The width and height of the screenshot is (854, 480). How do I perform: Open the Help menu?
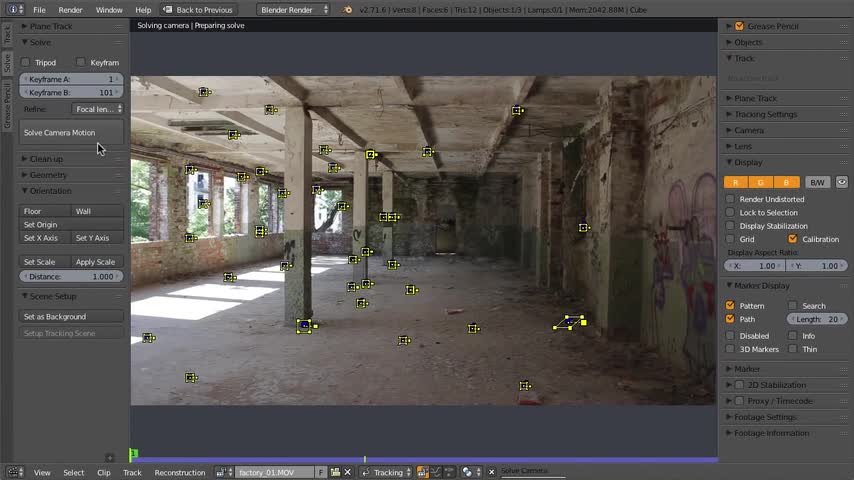tap(143, 10)
